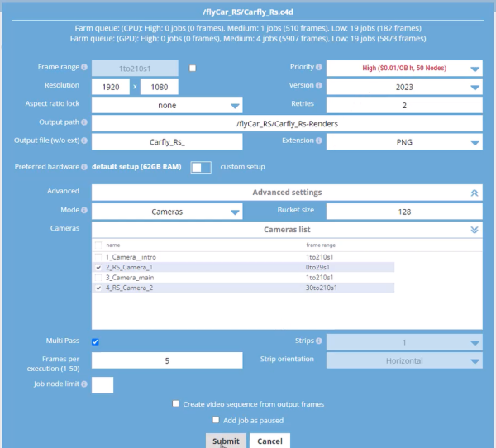Screen dimensions: 496x448
Task: Open the Extension PNG dropdown
Action: tap(403, 142)
